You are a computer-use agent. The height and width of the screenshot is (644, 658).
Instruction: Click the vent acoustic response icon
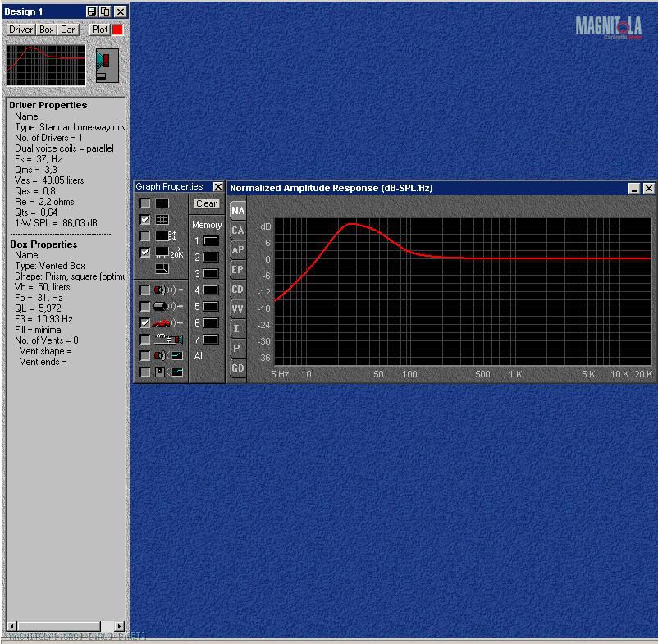pos(168,306)
